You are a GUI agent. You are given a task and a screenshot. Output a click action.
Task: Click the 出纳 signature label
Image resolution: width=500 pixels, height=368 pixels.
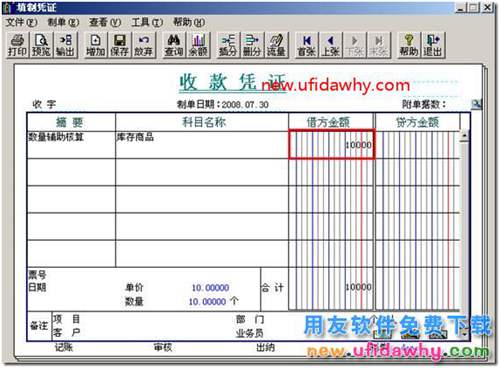point(265,348)
